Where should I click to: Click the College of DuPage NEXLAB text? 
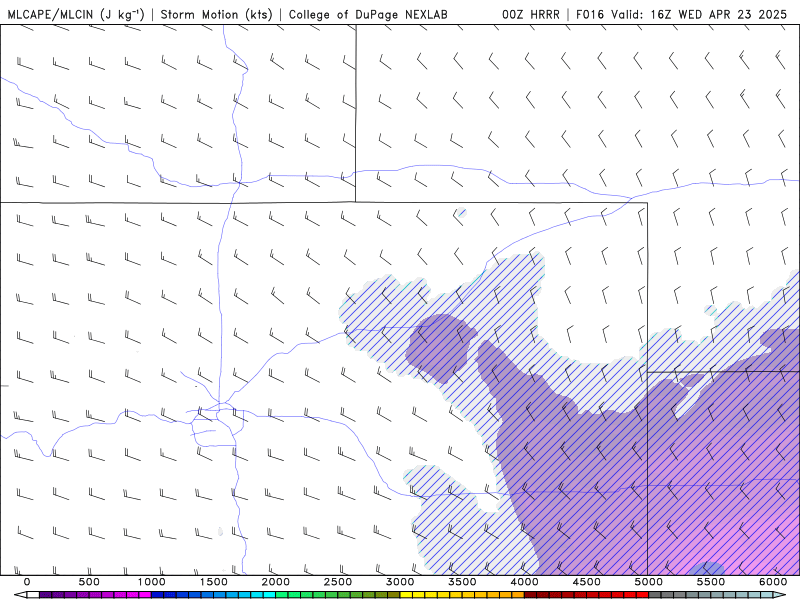coord(368,14)
